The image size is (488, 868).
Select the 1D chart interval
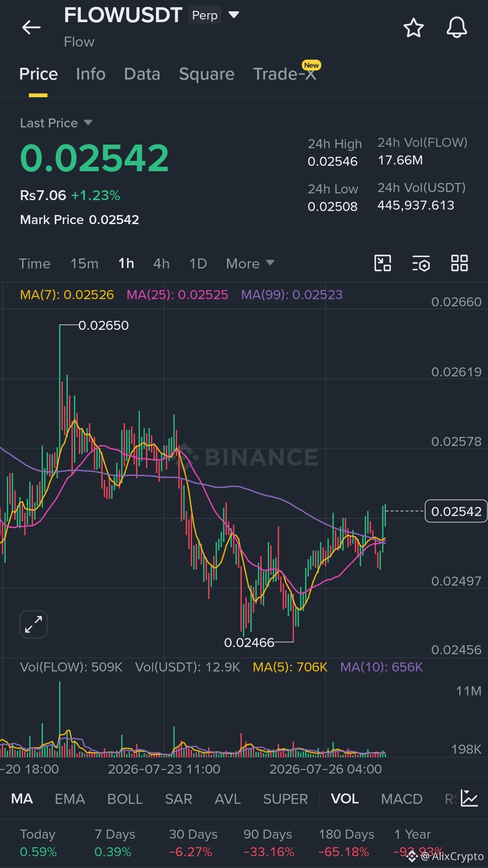pyautogui.click(x=198, y=263)
